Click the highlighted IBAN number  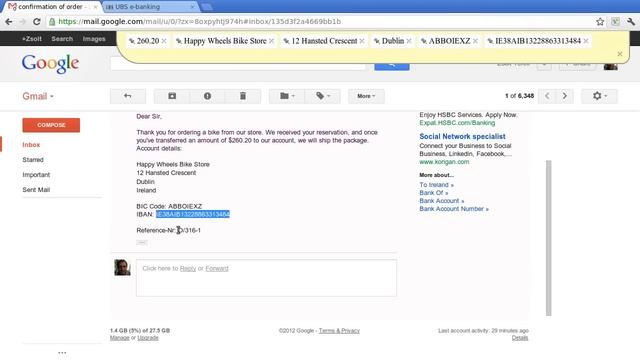coord(193,214)
